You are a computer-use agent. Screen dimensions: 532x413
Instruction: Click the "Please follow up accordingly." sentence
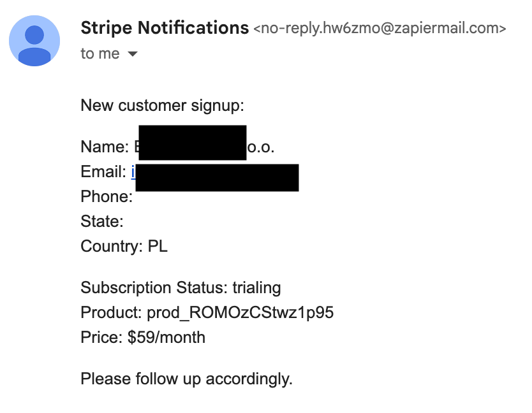pyautogui.click(x=187, y=379)
